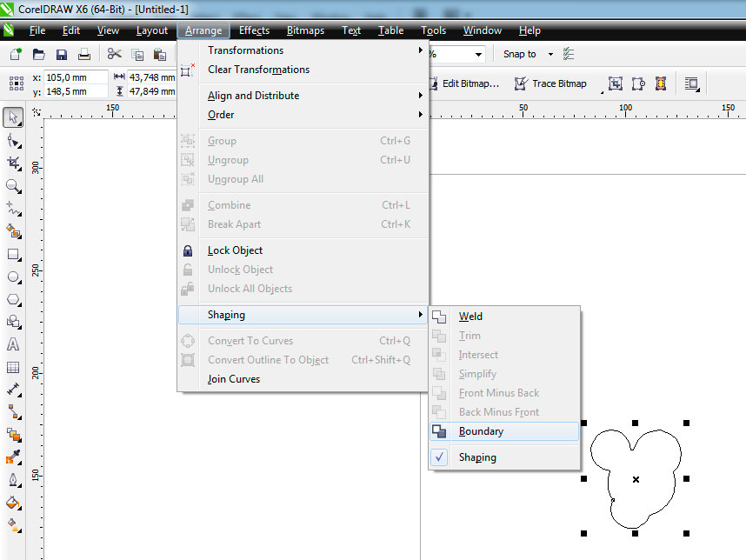The height and width of the screenshot is (560, 746).
Task: Copy the selection to clipboard
Action: (137, 54)
